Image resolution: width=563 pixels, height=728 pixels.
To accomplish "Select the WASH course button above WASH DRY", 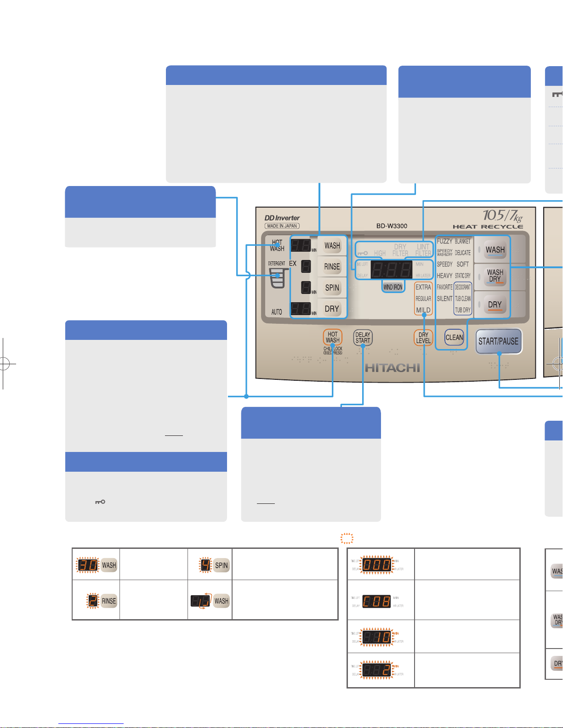I will pos(495,250).
